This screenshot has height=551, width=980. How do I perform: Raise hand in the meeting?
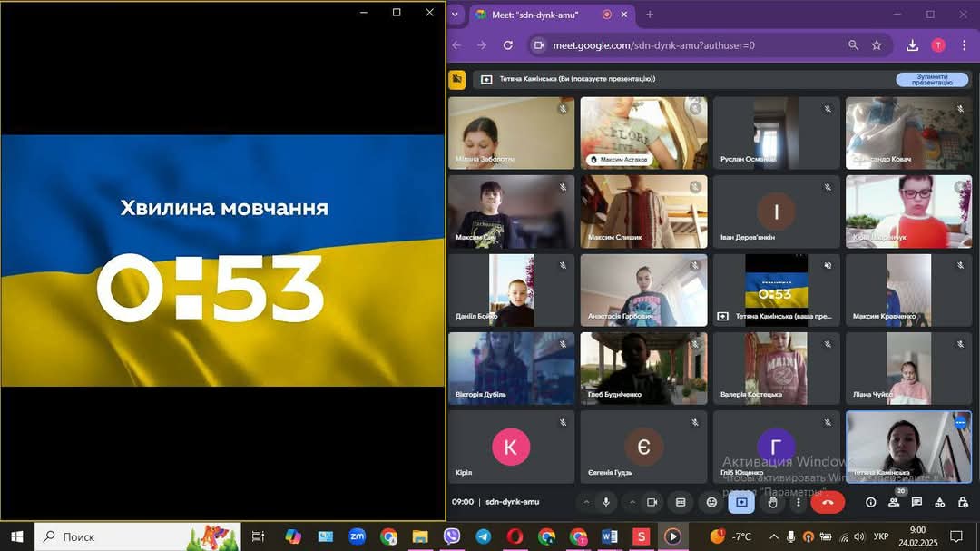click(x=772, y=502)
